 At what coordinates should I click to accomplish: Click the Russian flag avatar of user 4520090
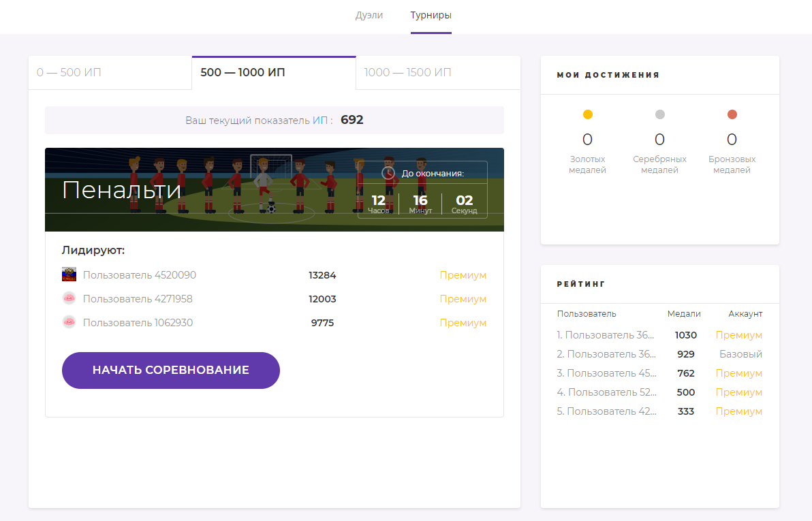69,274
